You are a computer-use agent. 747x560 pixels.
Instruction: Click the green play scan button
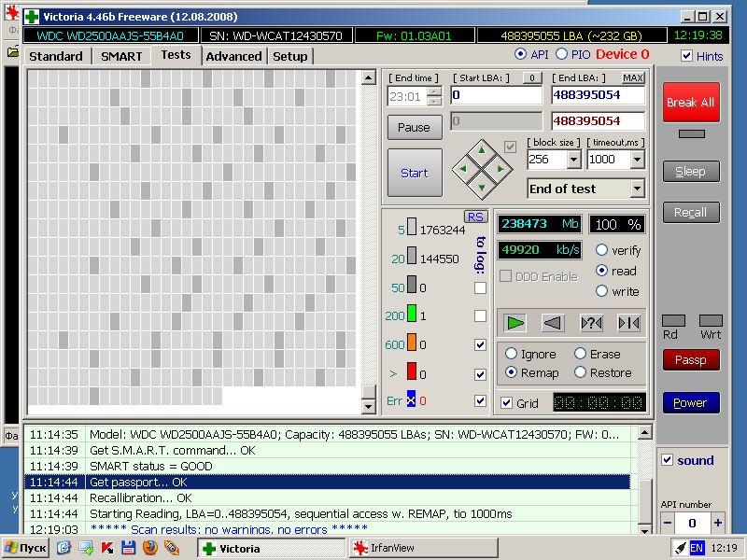click(515, 323)
